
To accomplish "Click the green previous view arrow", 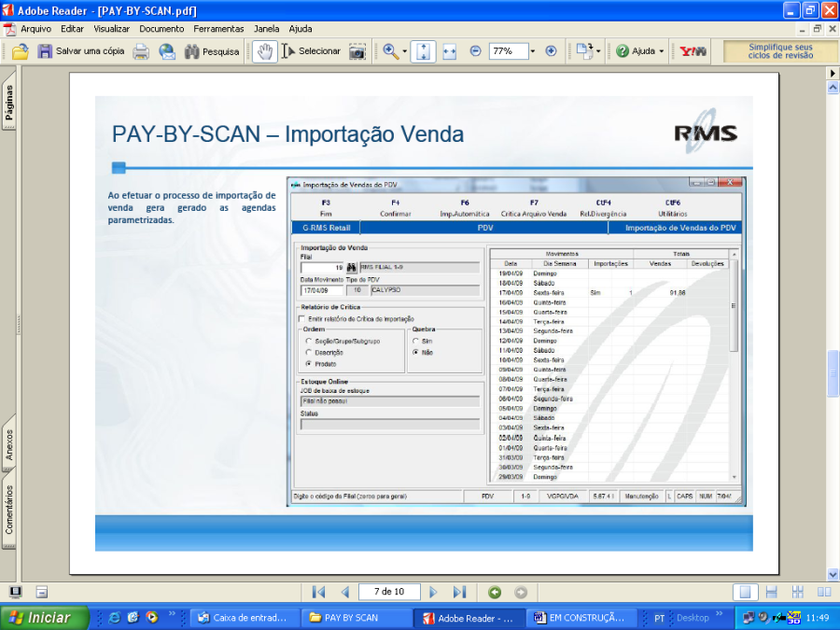I will tap(495, 592).
